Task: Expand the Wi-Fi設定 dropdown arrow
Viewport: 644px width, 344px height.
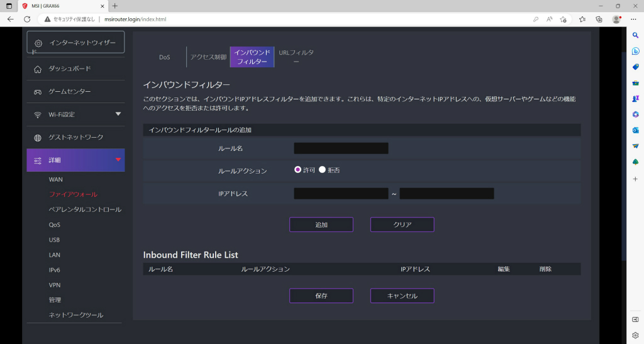Action: 118,114
